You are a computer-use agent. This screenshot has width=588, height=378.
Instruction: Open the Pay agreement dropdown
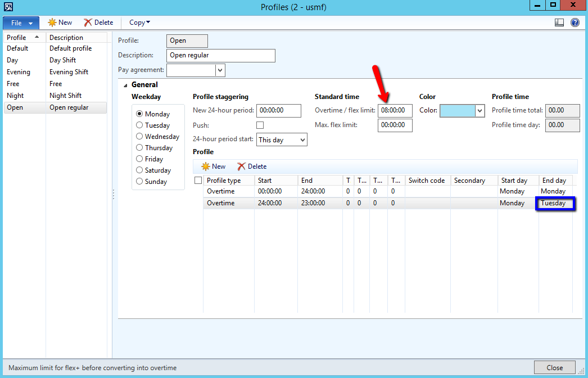coord(220,70)
